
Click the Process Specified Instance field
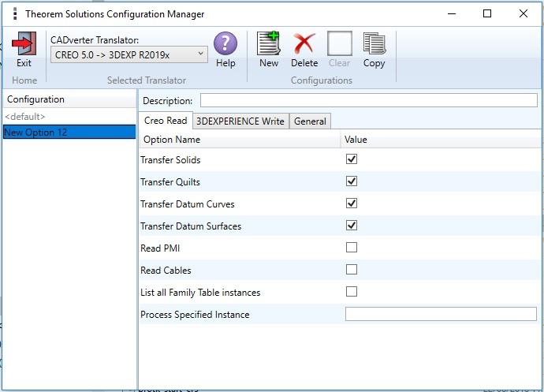click(x=441, y=314)
